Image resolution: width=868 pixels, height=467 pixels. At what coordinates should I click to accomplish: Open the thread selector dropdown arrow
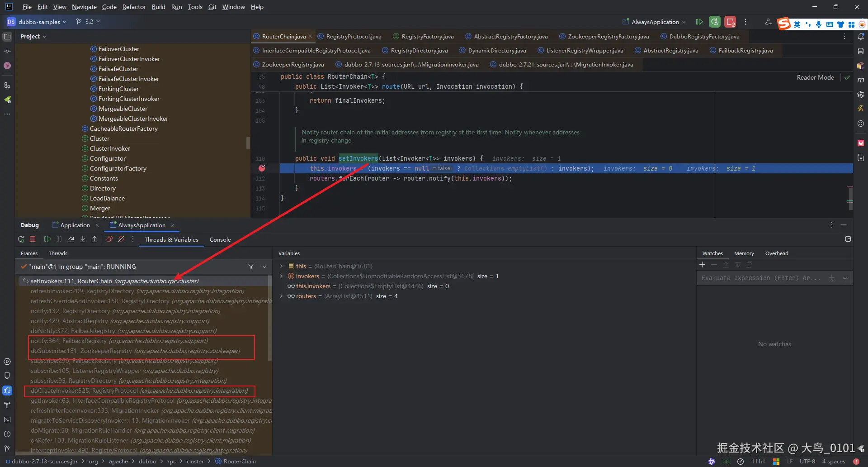[x=264, y=267]
